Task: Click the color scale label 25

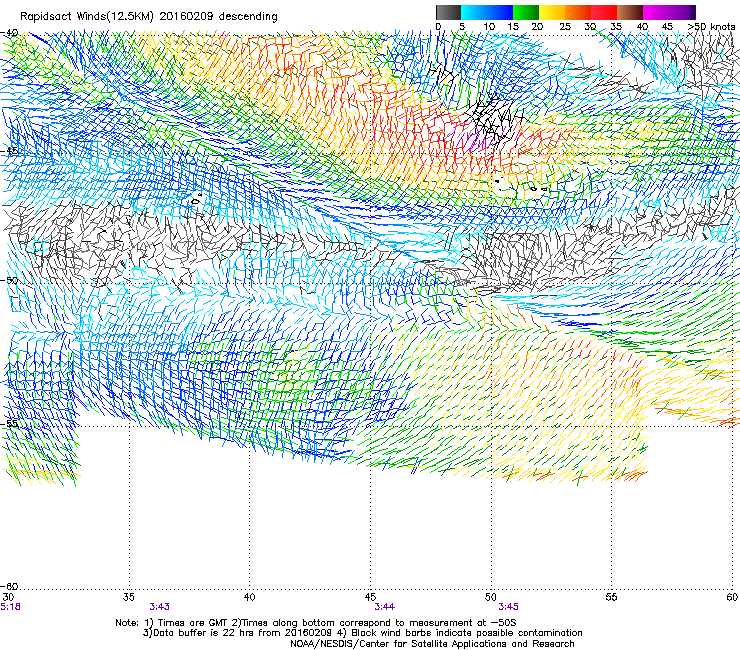Action: 564,27
